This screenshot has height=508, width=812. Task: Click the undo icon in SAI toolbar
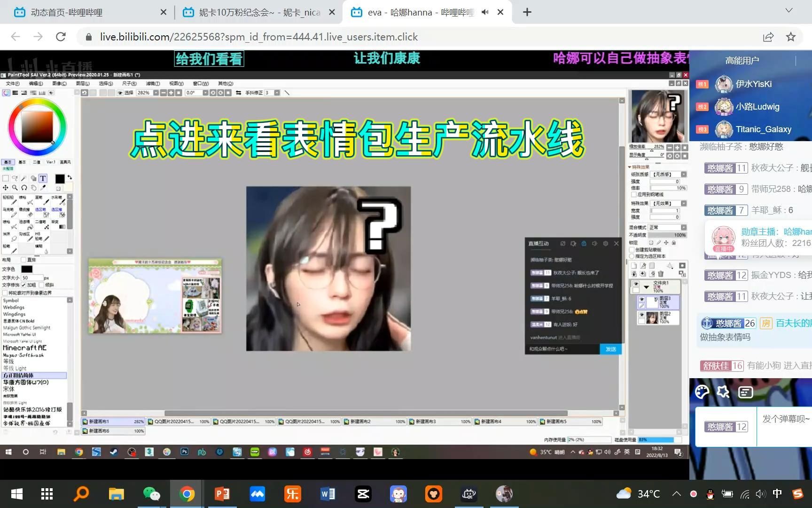click(85, 93)
